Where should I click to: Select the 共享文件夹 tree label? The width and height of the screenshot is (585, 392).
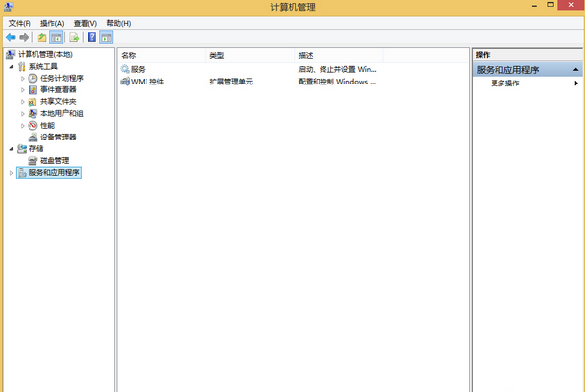click(x=58, y=102)
